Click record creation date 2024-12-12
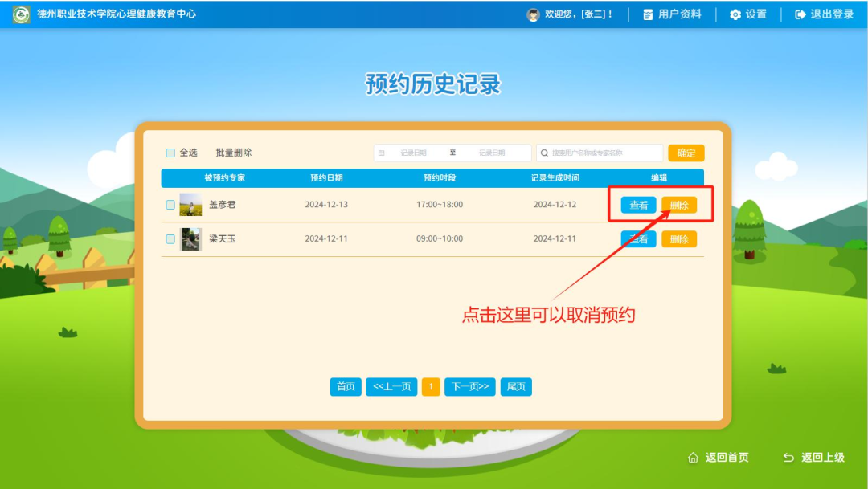 pyautogui.click(x=555, y=205)
